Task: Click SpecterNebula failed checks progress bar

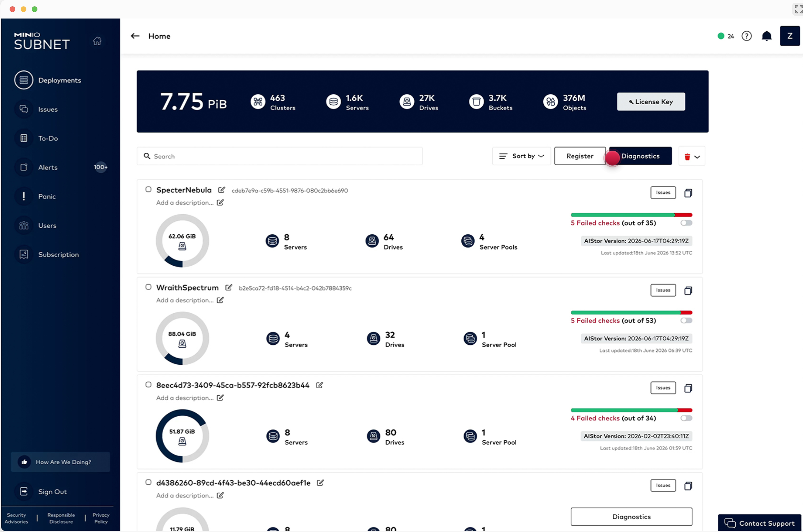Action: click(x=631, y=215)
